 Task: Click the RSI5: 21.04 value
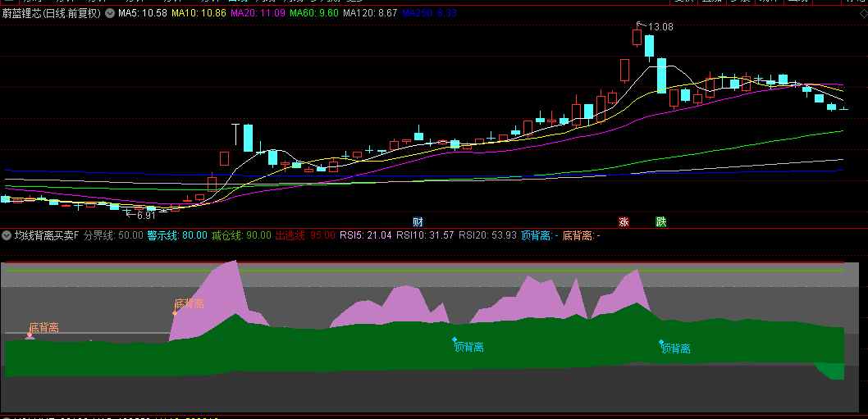(x=366, y=235)
